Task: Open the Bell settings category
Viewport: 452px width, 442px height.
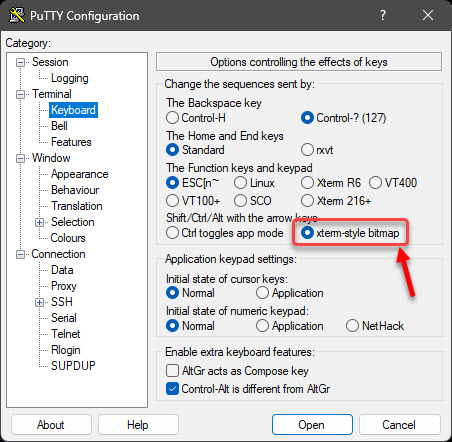Action: pyautogui.click(x=59, y=126)
